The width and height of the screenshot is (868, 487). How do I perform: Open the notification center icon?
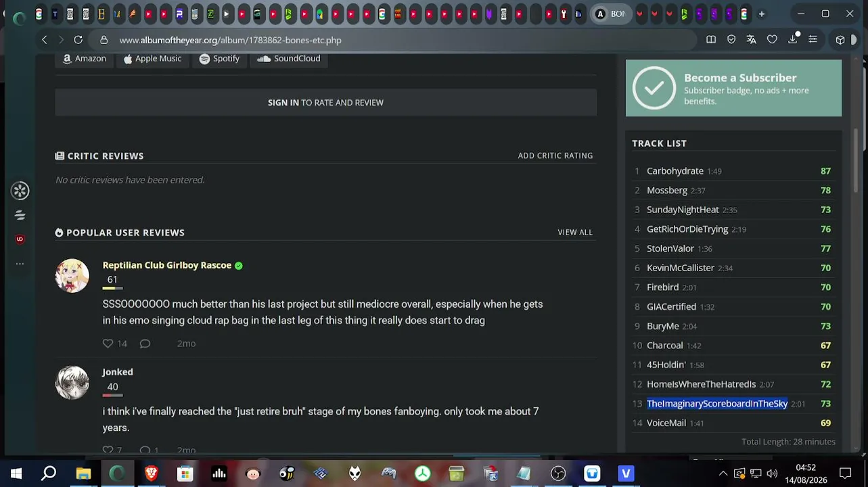[845, 473]
